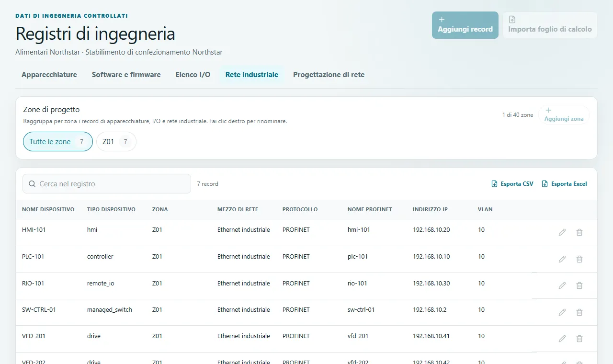
Task: Select the SW-CTRL-01 device name cell
Action: click(39, 310)
